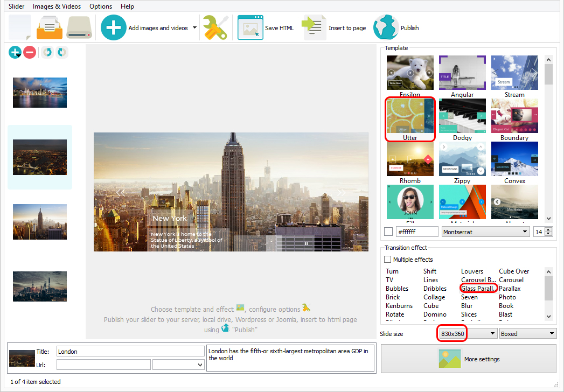
Task: Click the Publish label
Action: pyautogui.click(x=410, y=28)
